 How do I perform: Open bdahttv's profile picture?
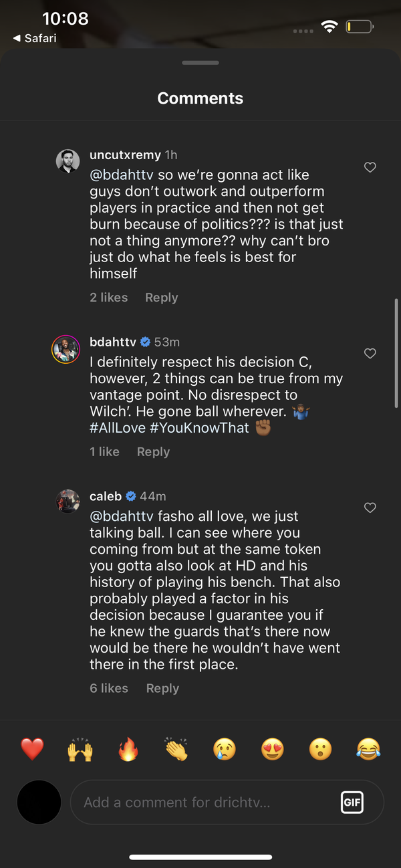(66, 349)
